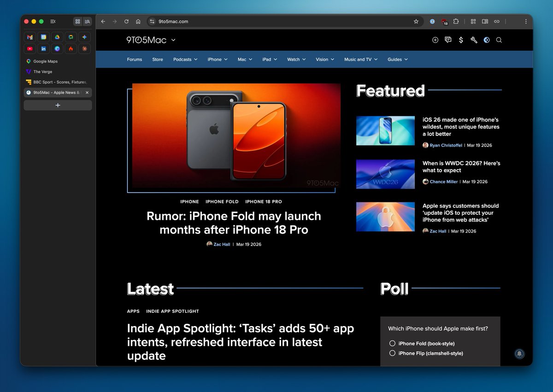Open a new tab with plus button
This screenshot has width=553, height=392.
(x=58, y=105)
